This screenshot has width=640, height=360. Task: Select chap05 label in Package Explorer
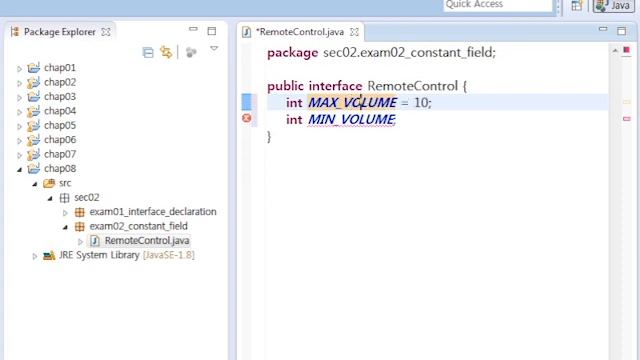[x=60, y=125]
